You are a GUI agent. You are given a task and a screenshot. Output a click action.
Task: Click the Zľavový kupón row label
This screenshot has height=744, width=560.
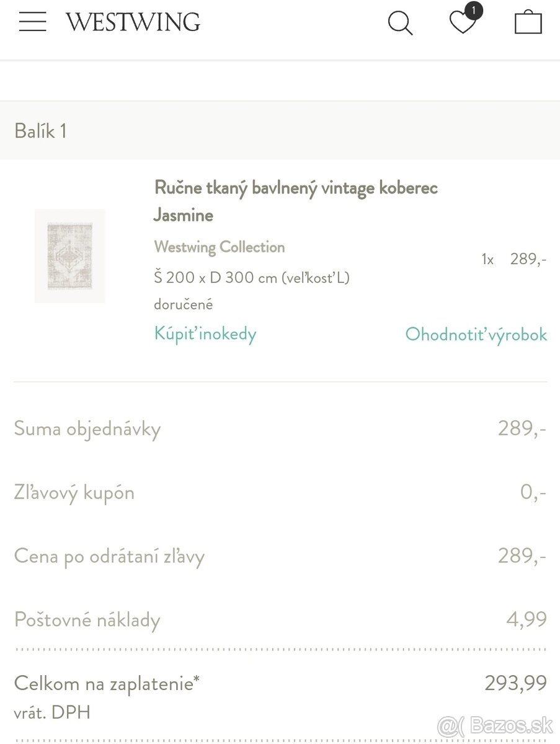pos(74,493)
